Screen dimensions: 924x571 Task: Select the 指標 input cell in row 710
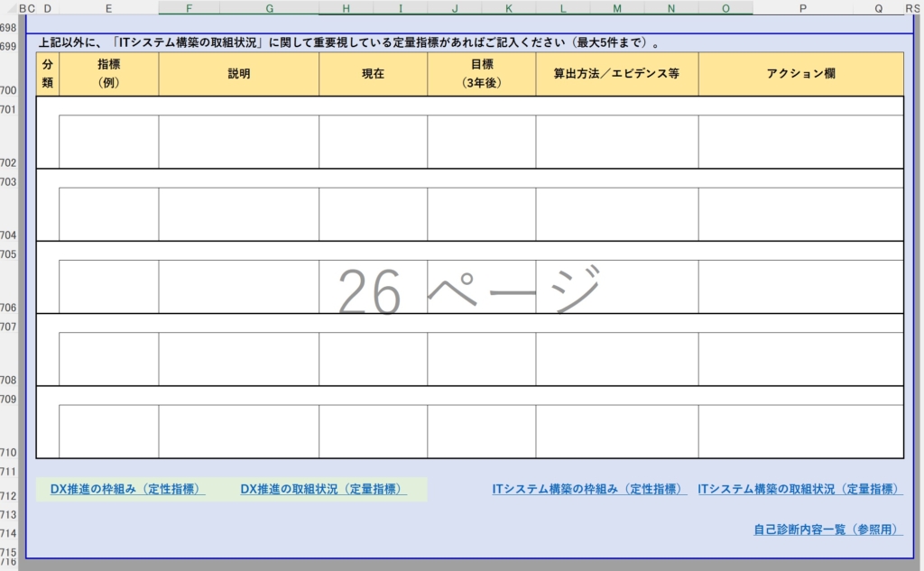coord(109,432)
